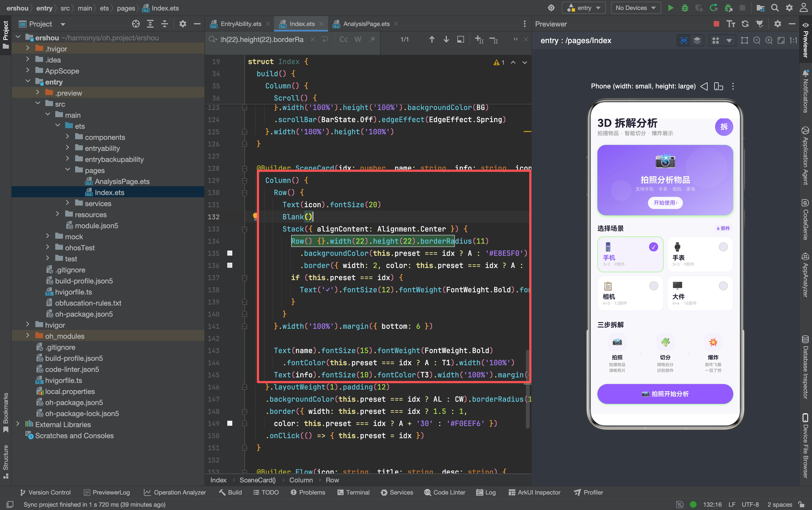The image size is (812, 510).
Task: Stop the previewer with the red square icon
Action: (x=716, y=23)
